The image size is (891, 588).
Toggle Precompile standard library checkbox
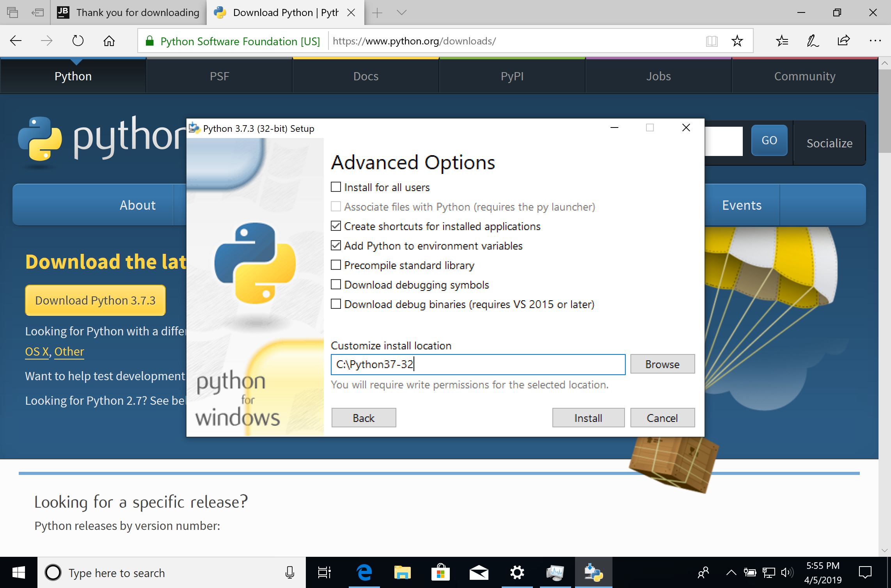[x=335, y=265]
